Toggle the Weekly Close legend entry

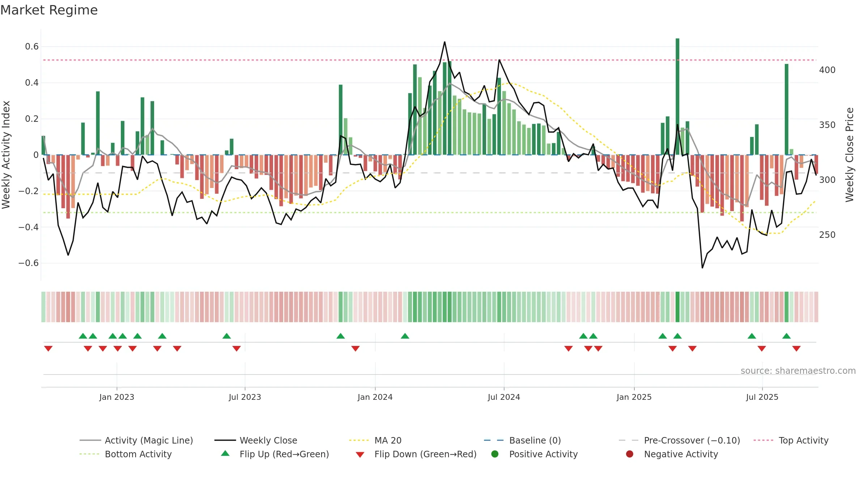[256, 440]
